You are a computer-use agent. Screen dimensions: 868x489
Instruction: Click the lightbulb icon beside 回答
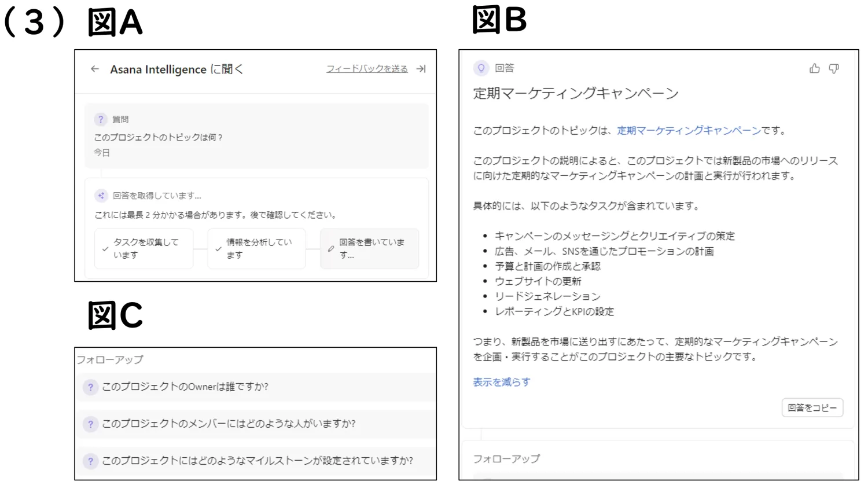coord(481,68)
